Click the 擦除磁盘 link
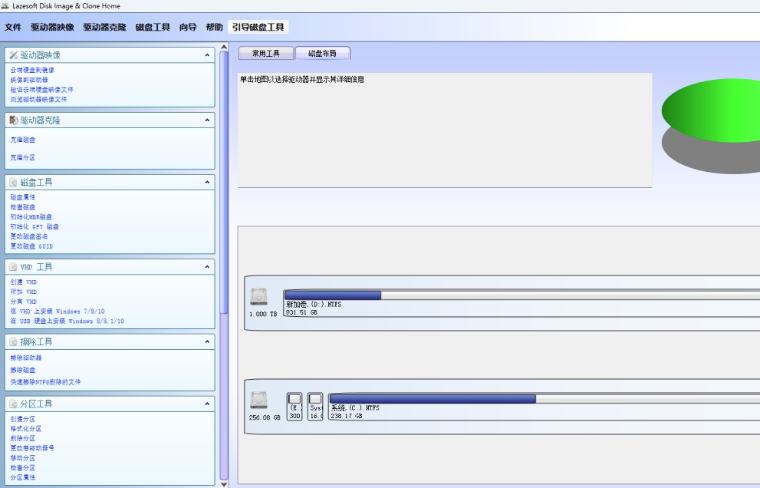The image size is (760, 488). [x=23, y=370]
